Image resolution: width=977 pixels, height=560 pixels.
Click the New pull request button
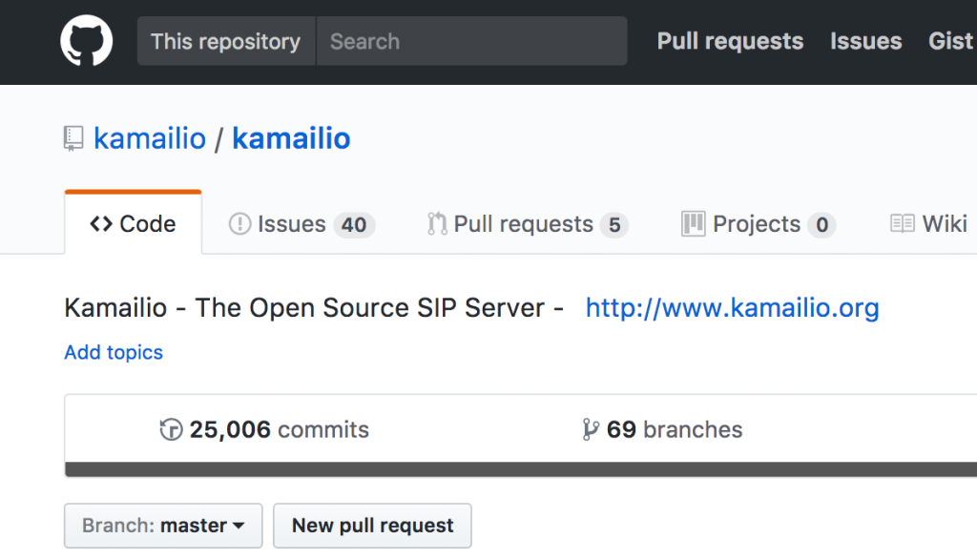point(373,526)
